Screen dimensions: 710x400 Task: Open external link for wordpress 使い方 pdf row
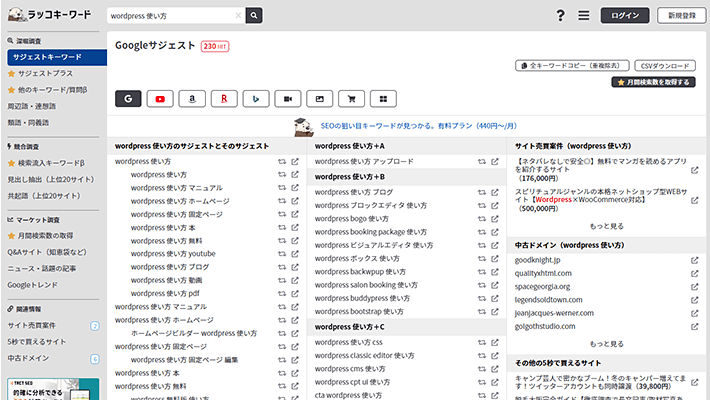tap(295, 294)
